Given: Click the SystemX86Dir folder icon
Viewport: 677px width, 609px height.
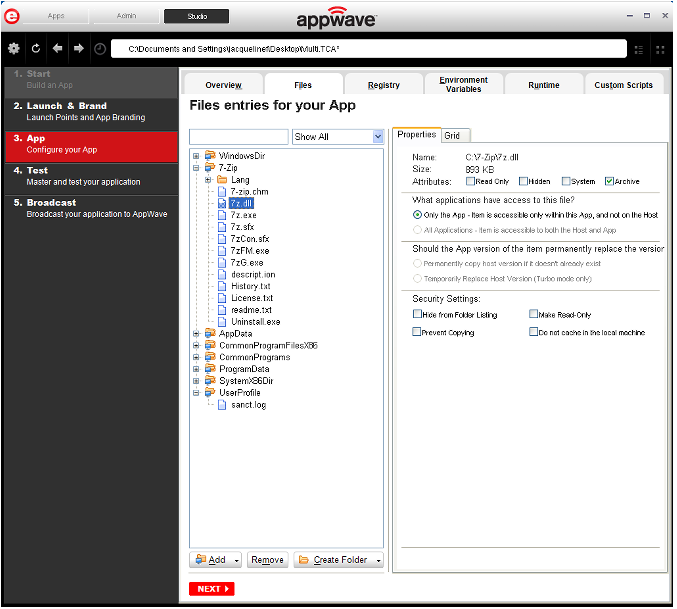Looking at the screenshot, I should point(210,381).
